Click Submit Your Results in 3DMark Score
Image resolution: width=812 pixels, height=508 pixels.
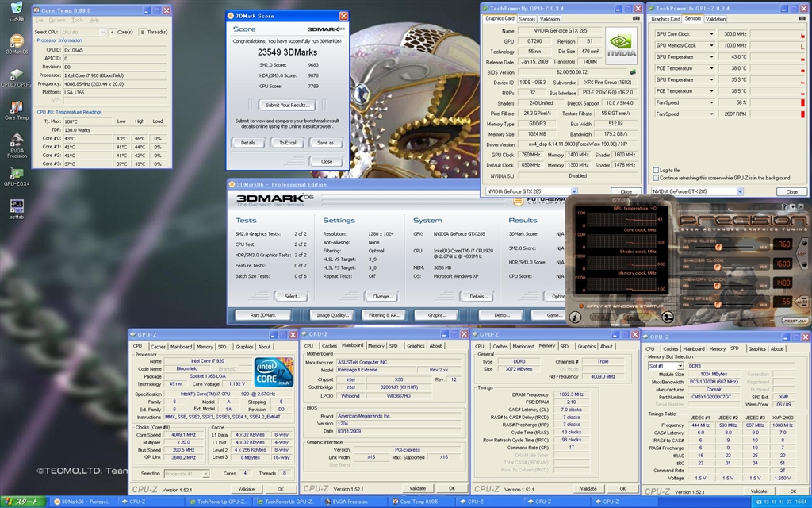coord(287,106)
